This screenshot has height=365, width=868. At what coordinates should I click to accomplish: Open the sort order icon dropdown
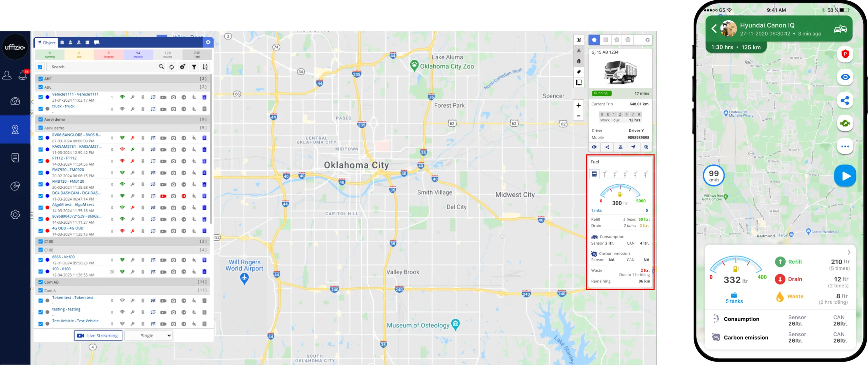pos(205,67)
